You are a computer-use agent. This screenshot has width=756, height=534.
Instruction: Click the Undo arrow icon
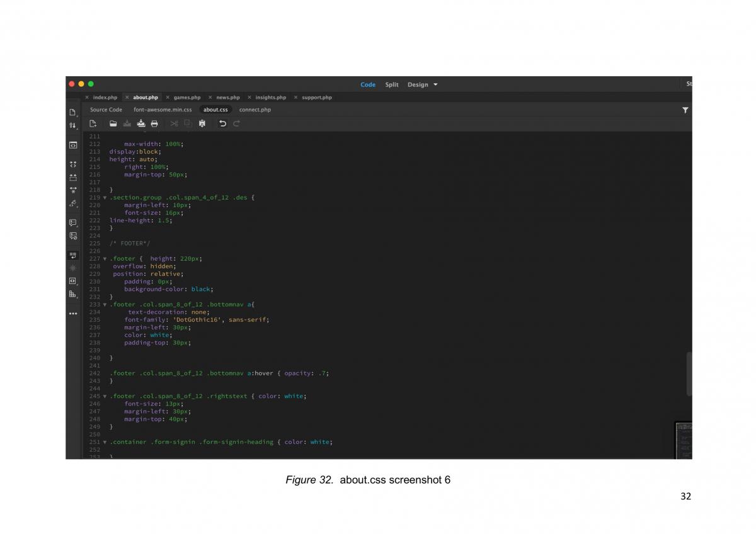pos(222,123)
